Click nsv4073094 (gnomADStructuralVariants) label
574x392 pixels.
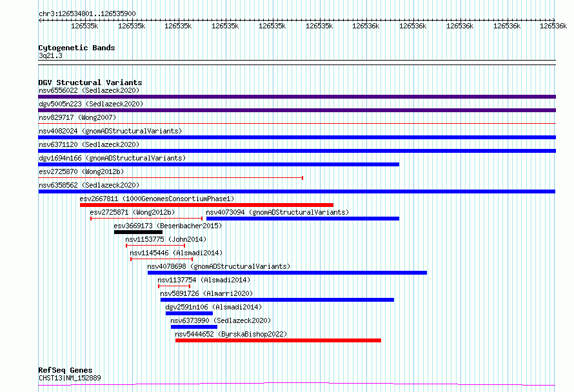point(277,212)
